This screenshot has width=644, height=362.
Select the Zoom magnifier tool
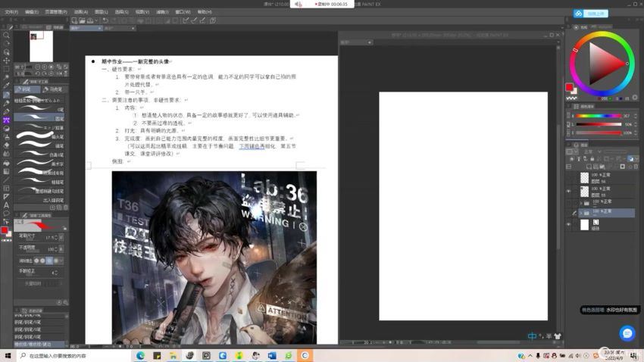click(6, 36)
